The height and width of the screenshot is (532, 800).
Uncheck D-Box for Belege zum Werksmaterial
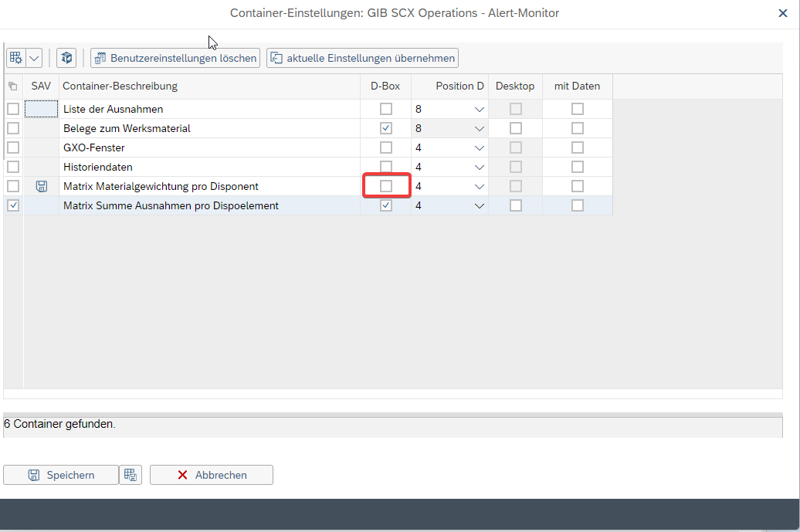386,128
